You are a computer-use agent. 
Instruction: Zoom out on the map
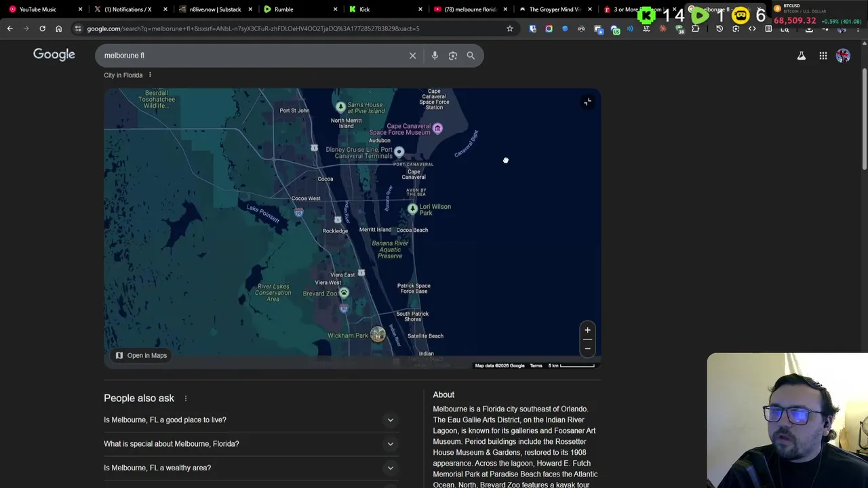(587, 348)
